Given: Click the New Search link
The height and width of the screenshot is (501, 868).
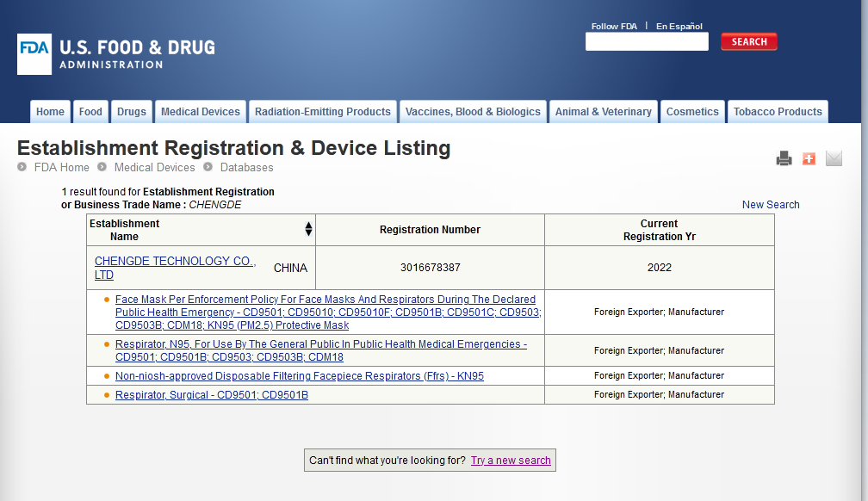Looking at the screenshot, I should pos(771,204).
